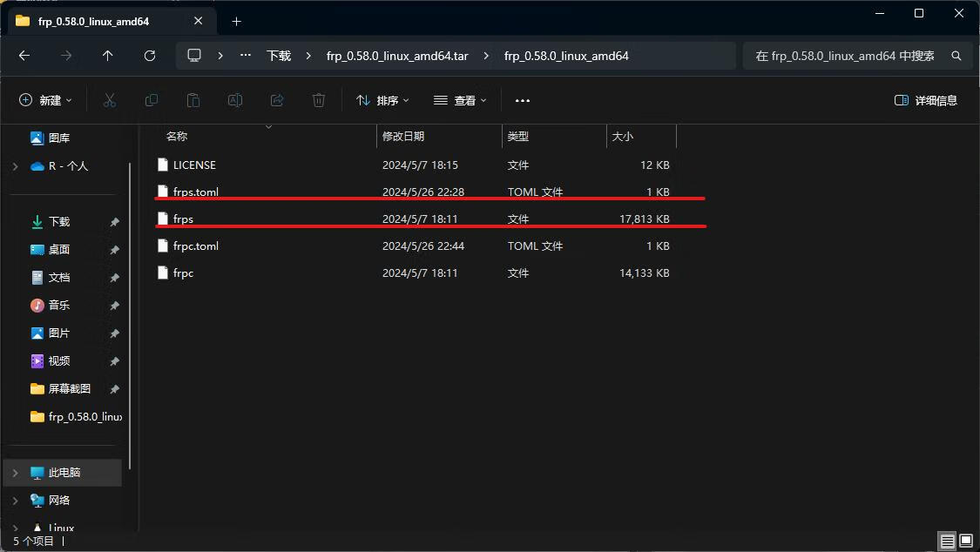Switch to details list view
This screenshot has width=980, height=552.
(x=947, y=542)
